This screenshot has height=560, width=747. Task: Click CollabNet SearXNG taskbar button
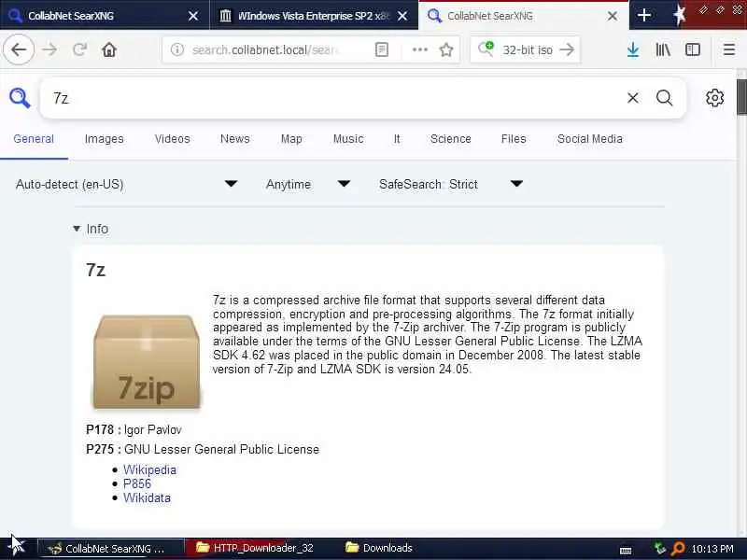(110, 549)
